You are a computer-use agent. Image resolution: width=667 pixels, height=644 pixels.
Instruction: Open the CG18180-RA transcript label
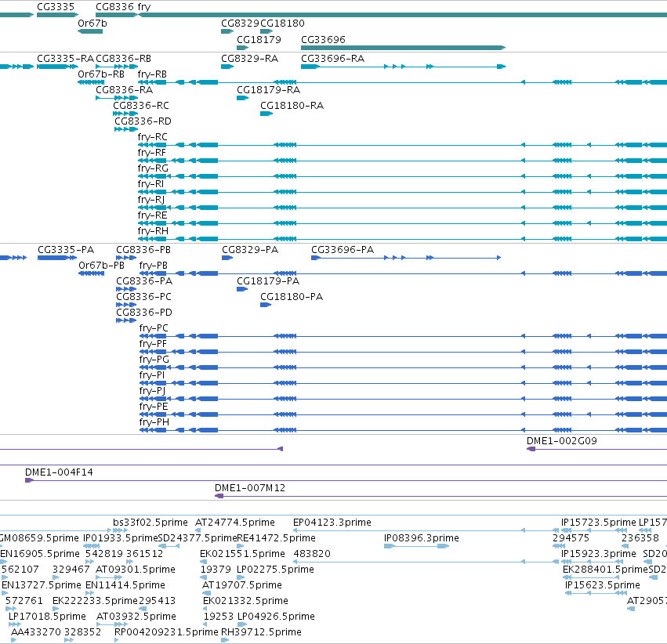(292, 106)
